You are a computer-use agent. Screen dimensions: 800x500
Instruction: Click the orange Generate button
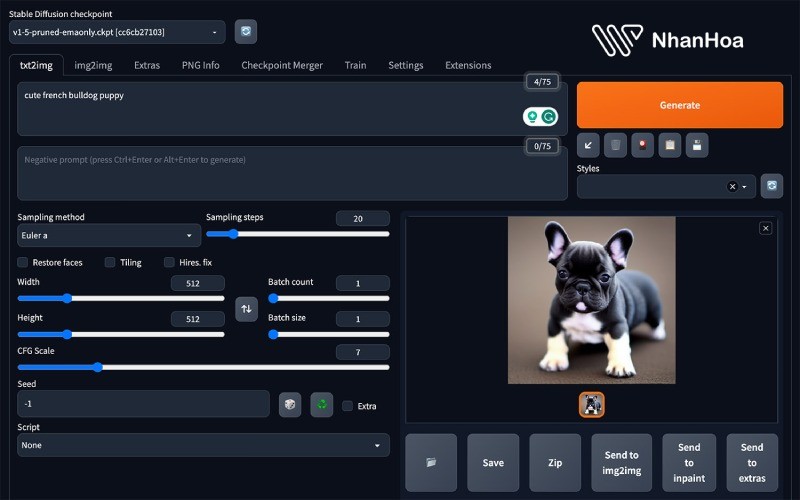(x=680, y=105)
